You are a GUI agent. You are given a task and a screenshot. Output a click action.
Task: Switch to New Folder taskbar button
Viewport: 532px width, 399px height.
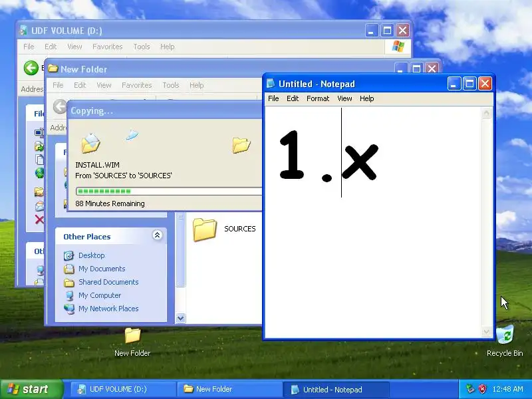click(x=229, y=389)
